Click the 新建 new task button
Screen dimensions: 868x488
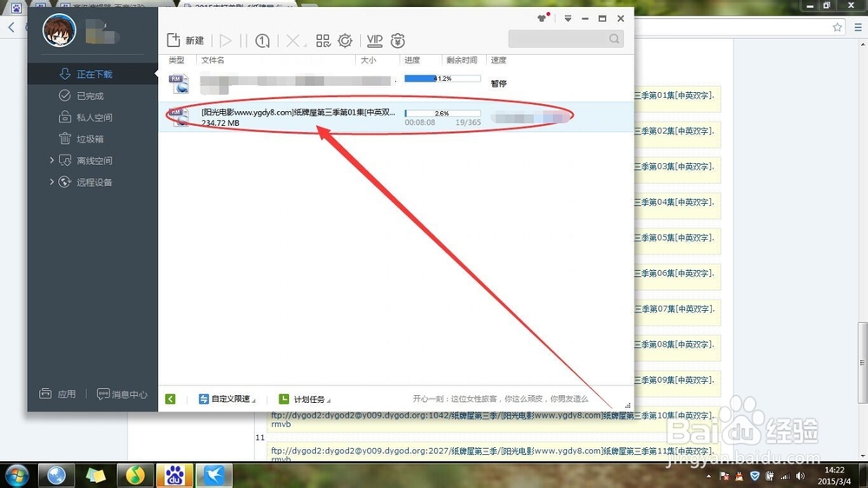tap(186, 41)
